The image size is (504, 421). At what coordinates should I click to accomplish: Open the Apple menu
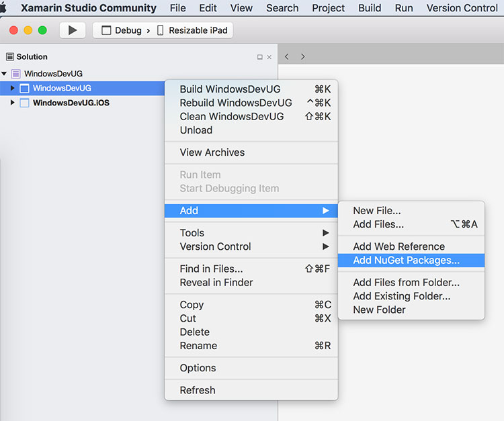coord(3,7)
